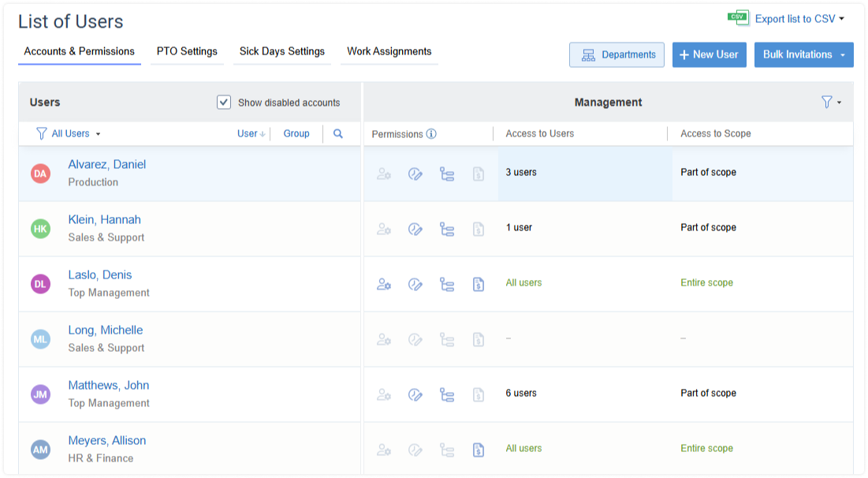
Task: Click the DA avatar for Daniel Alvarez
Action: point(40,174)
